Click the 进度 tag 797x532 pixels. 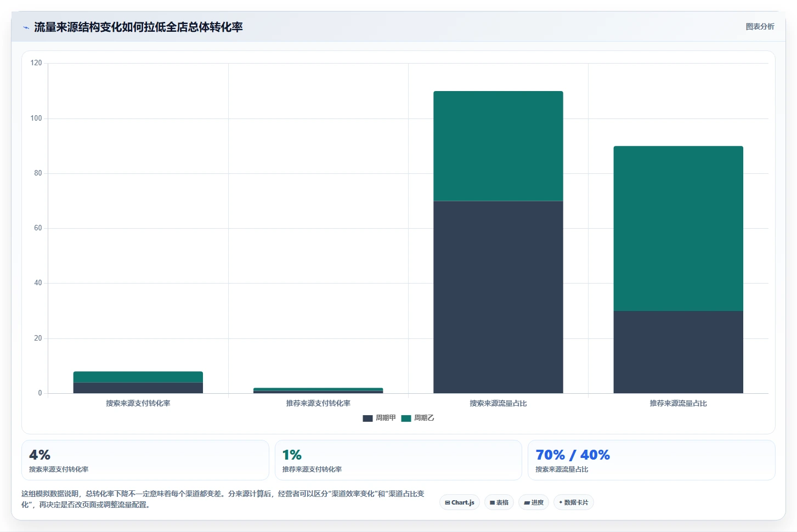pyautogui.click(x=534, y=502)
